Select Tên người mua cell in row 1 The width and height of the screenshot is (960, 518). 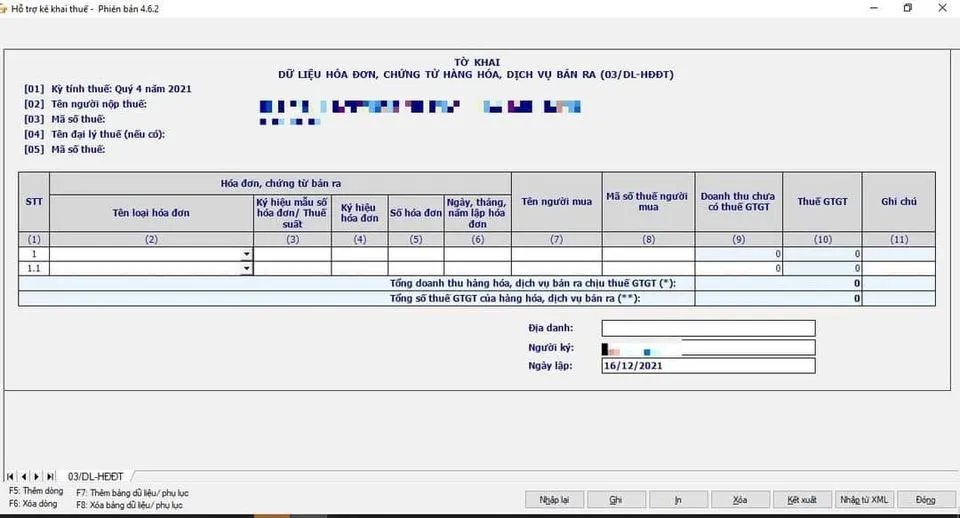pos(557,254)
